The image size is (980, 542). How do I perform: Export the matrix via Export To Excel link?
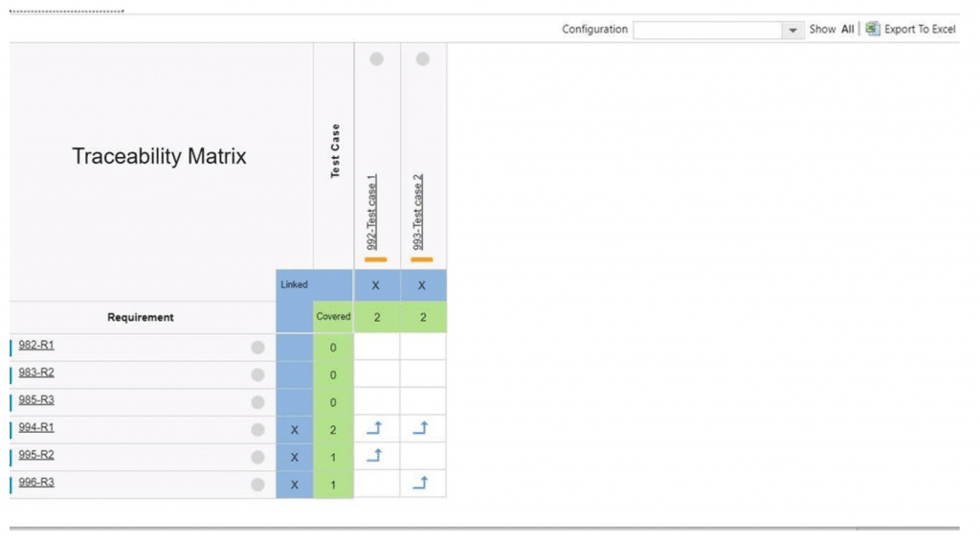920,30
